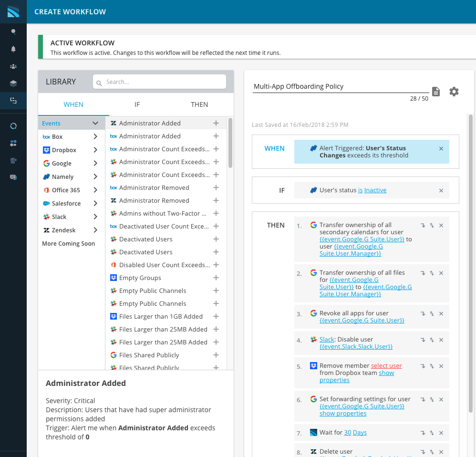Remove the User's status IF condition
Screen dimensions: 476x457
tap(441, 190)
